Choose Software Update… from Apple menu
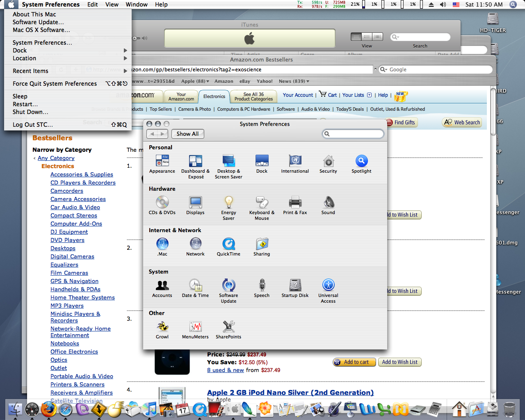Viewport: 525px width, 420px height. [x=68, y=22]
